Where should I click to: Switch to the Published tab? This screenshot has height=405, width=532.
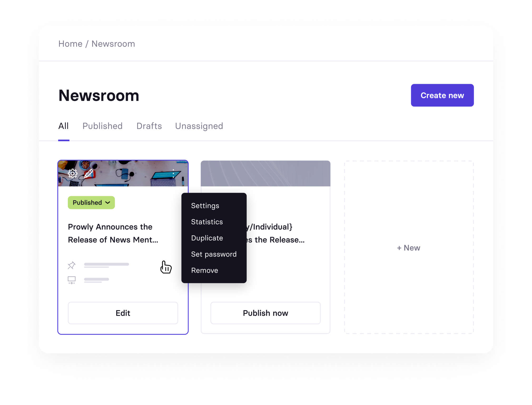pyautogui.click(x=102, y=126)
